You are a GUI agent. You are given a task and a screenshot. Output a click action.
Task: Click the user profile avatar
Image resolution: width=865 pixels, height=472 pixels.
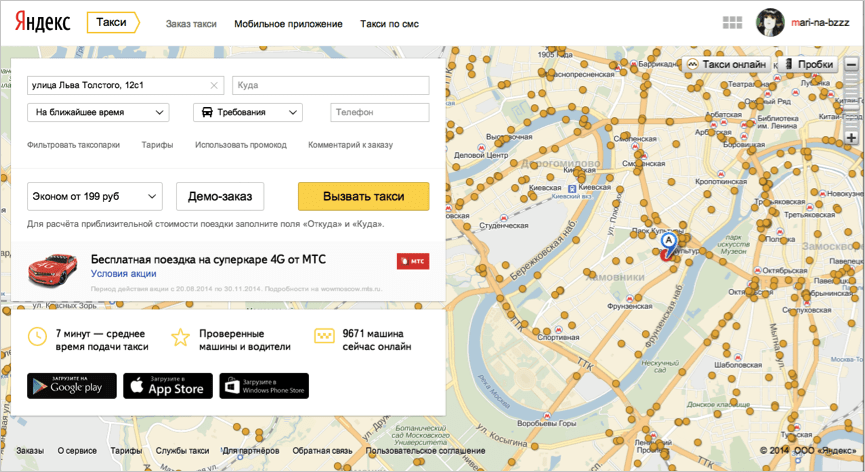pos(769,22)
